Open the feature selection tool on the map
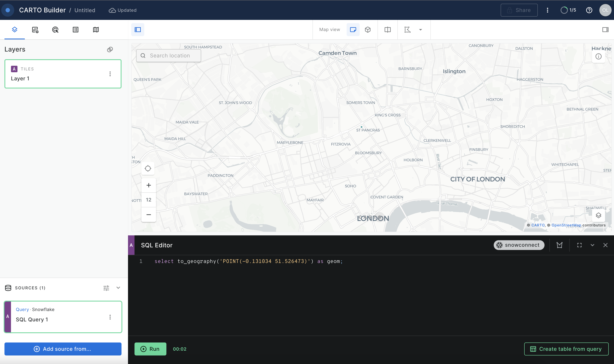614x364 pixels. [x=407, y=29]
